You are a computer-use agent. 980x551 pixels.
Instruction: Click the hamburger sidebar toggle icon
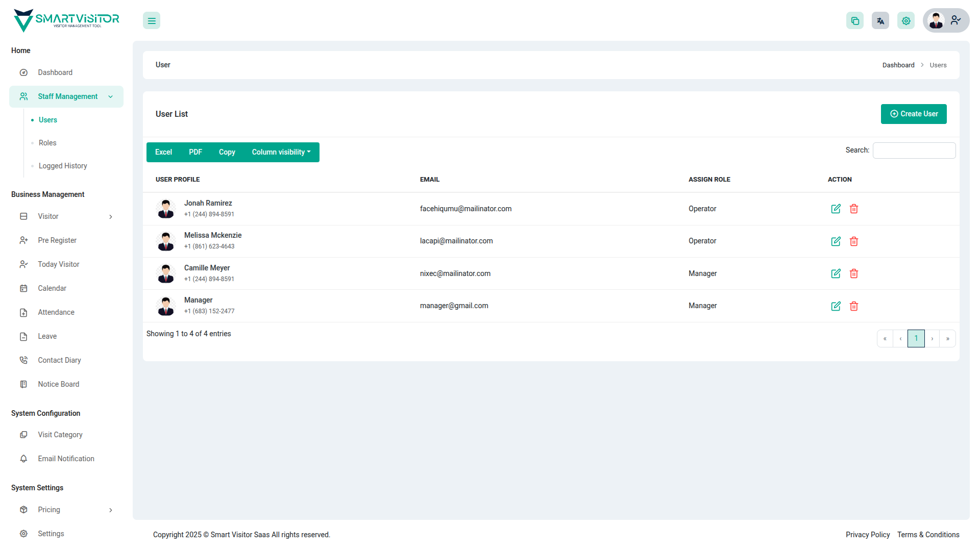coord(152,21)
